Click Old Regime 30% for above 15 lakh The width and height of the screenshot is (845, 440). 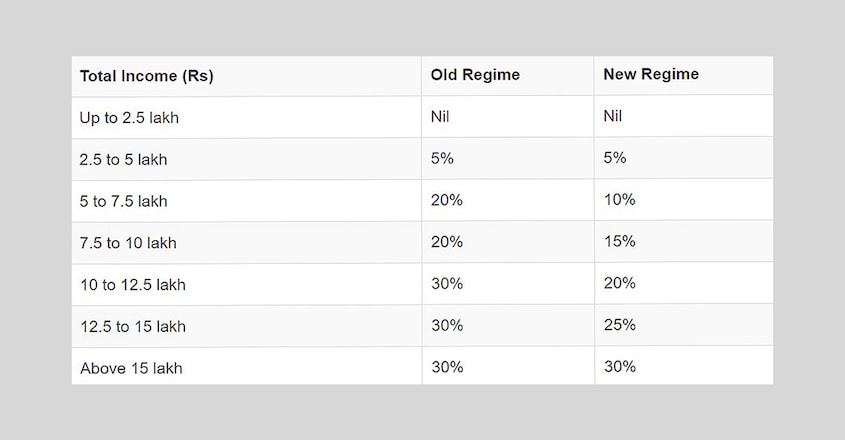pos(447,367)
